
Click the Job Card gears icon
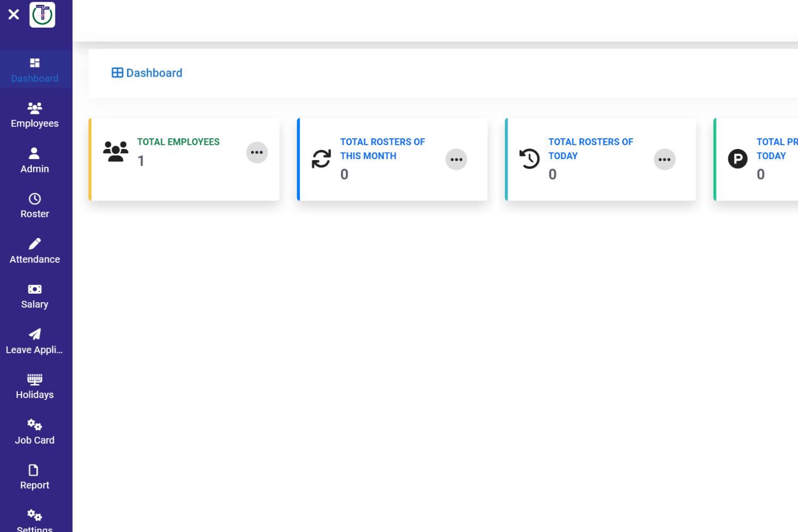click(35, 425)
